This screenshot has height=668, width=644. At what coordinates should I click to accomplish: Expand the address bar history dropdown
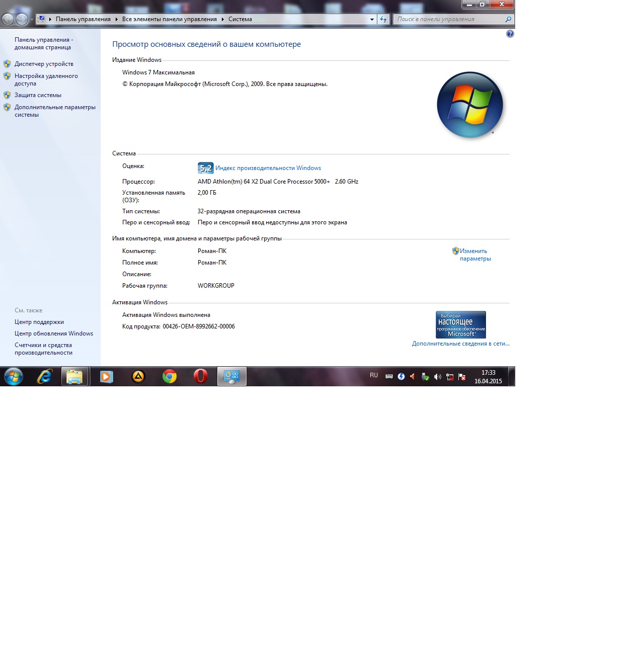pos(372,19)
